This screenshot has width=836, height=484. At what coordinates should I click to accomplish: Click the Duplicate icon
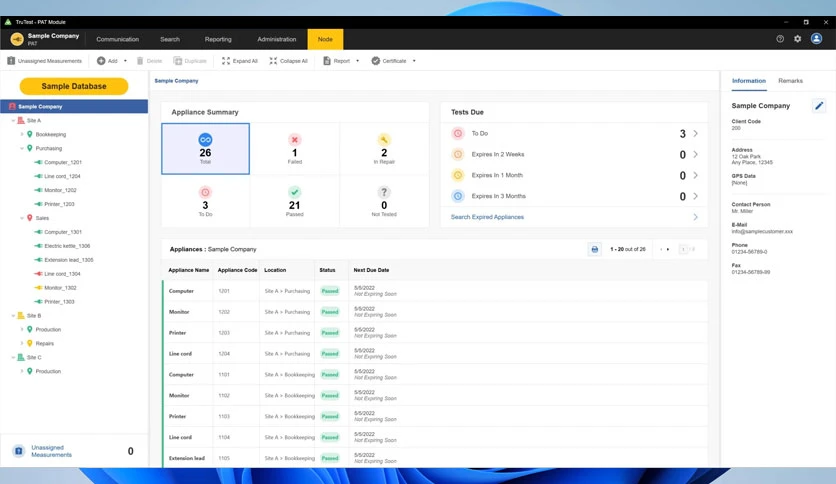178,61
